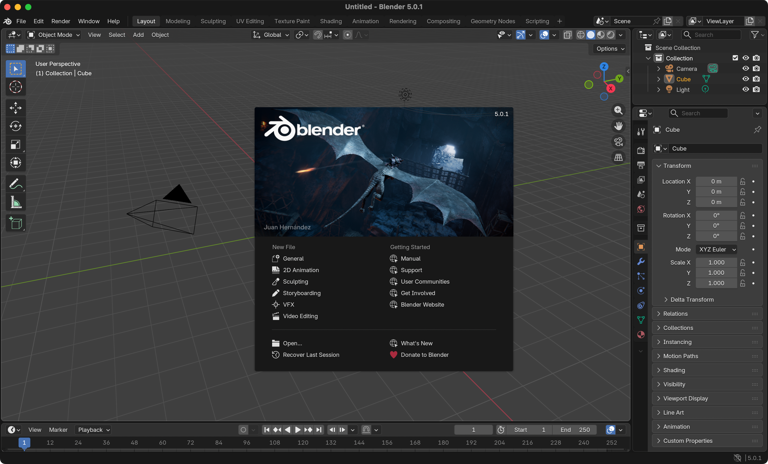Switch to the Geometry Nodes workspace tab
This screenshot has height=464, width=768.
pyautogui.click(x=493, y=21)
